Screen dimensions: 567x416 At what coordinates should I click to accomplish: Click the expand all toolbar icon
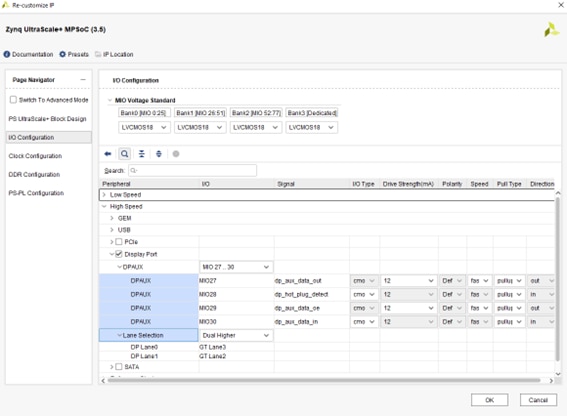point(159,154)
